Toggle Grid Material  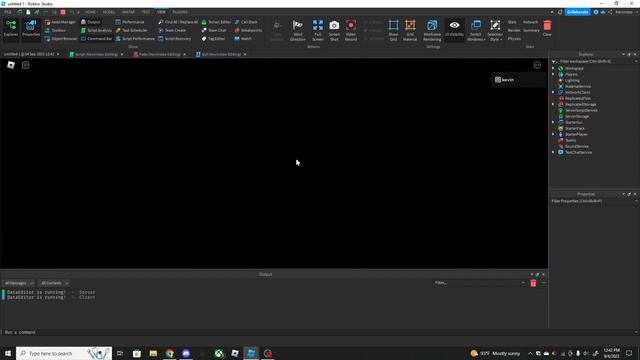[410, 30]
